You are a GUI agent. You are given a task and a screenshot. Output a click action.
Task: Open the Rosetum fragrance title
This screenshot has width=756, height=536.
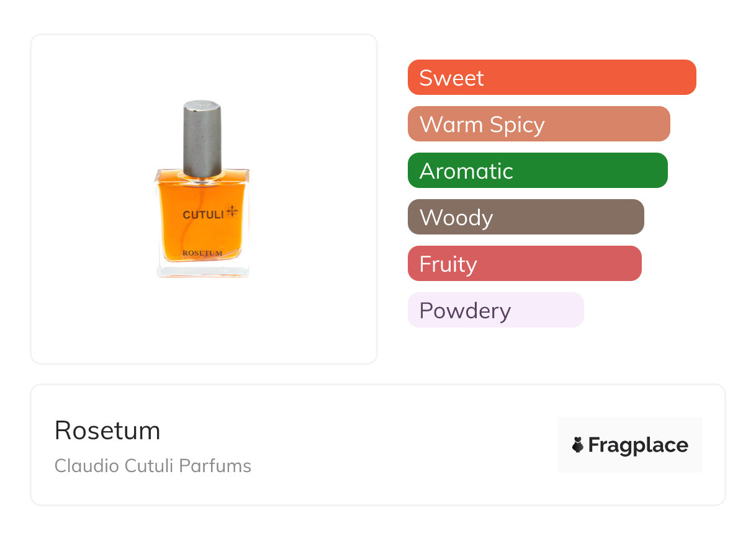pos(107,431)
